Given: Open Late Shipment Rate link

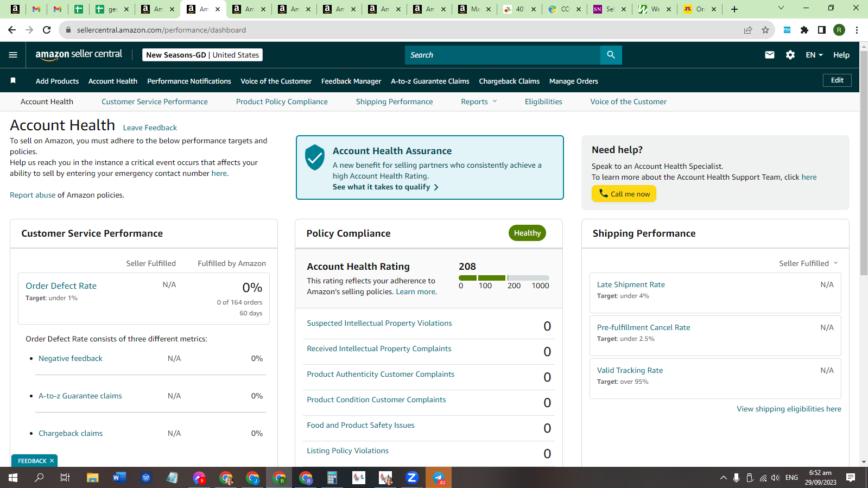Looking at the screenshot, I should click(631, 284).
